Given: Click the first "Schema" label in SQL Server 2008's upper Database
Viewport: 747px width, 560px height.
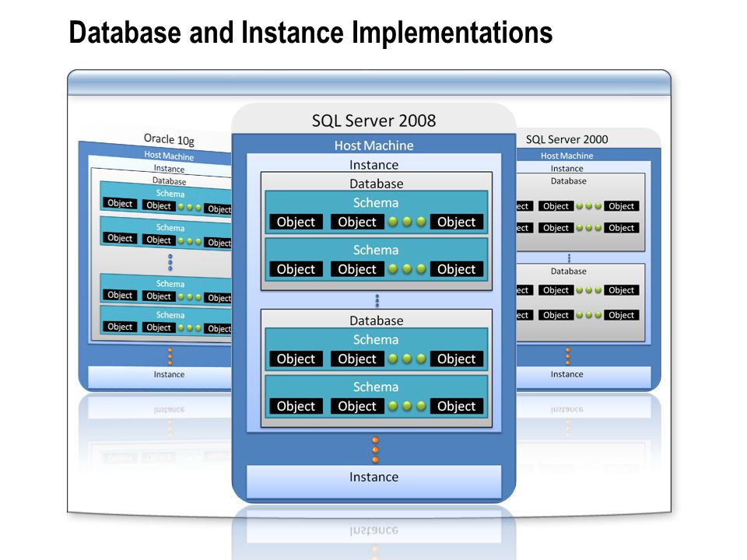Looking at the screenshot, I should pyautogui.click(x=376, y=203).
